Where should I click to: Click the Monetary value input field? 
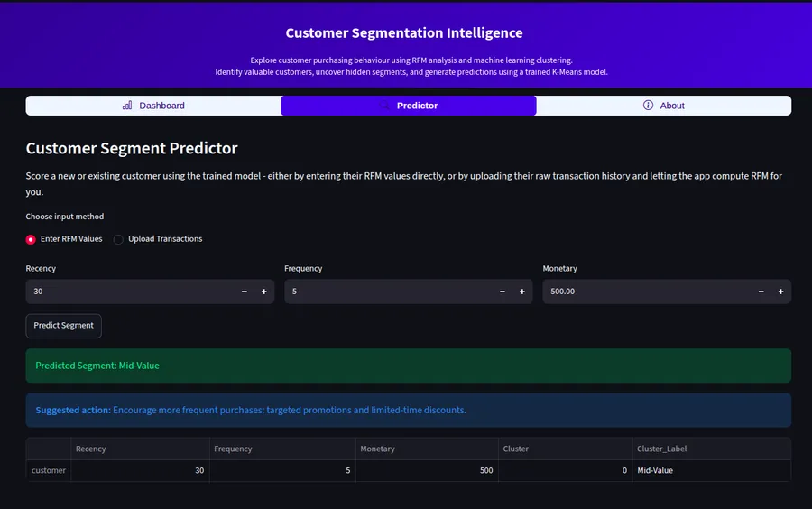pyautogui.click(x=647, y=292)
